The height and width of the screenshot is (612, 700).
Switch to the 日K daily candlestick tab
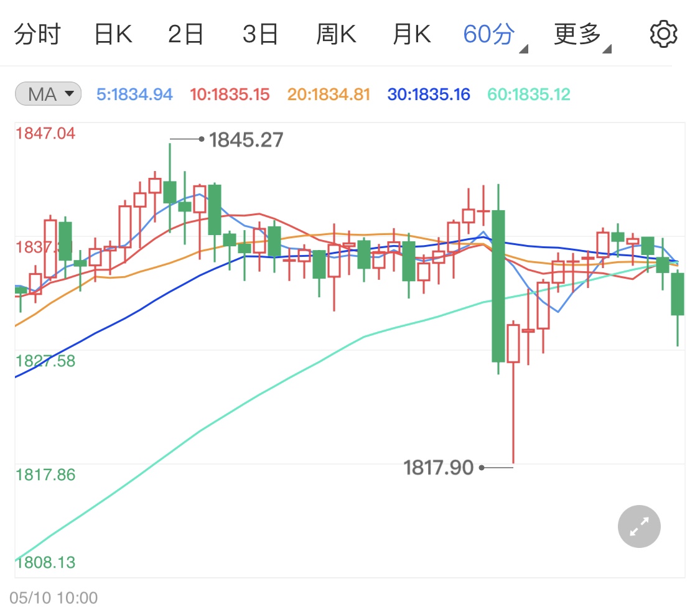click(113, 34)
